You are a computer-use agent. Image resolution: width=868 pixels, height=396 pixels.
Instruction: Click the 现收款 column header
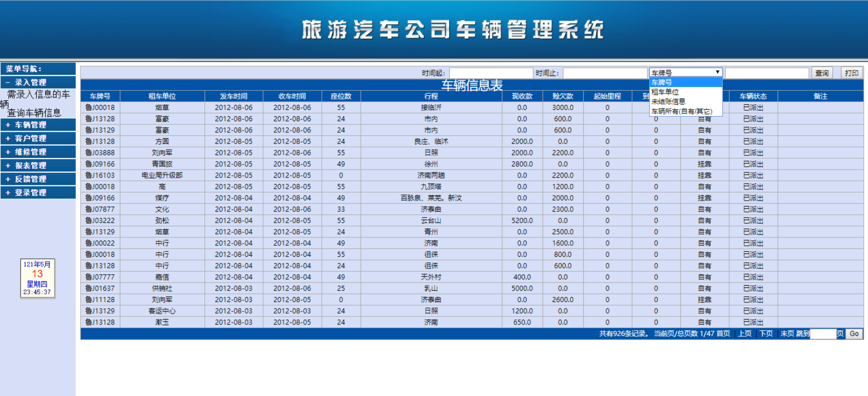[x=522, y=96]
